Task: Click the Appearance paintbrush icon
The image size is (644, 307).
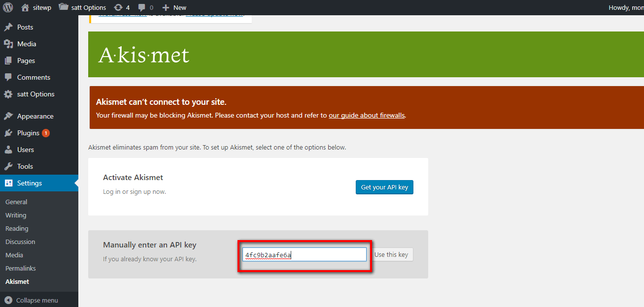Action: (8, 116)
